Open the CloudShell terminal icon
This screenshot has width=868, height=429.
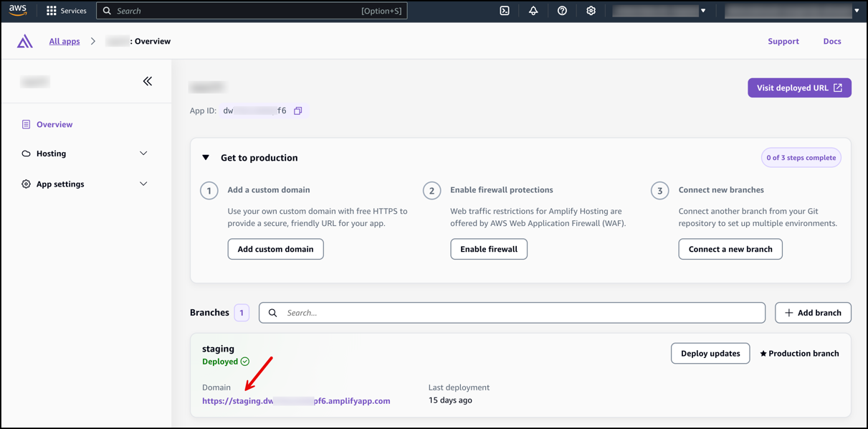point(505,11)
